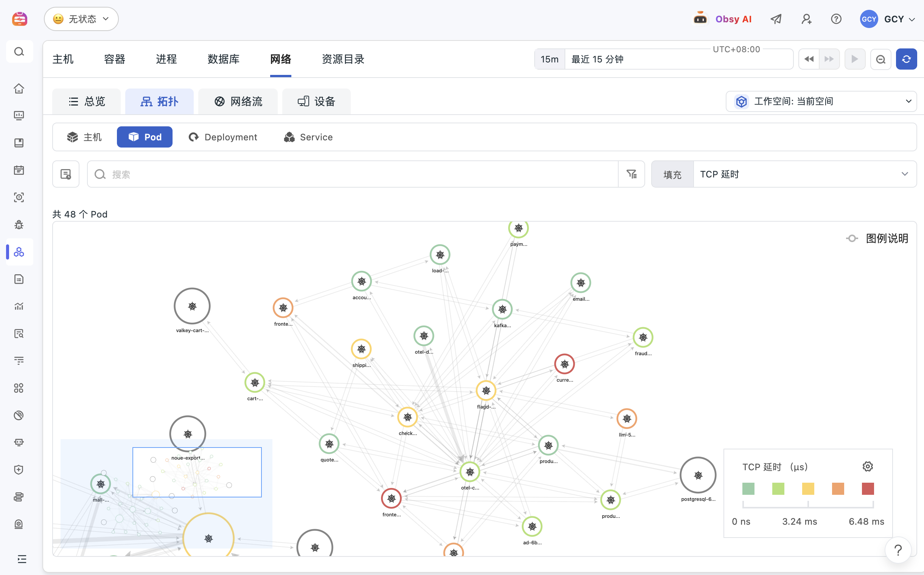Select the kafka pod node
Image resolution: width=924 pixels, height=575 pixels.
[x=502, y=309]
